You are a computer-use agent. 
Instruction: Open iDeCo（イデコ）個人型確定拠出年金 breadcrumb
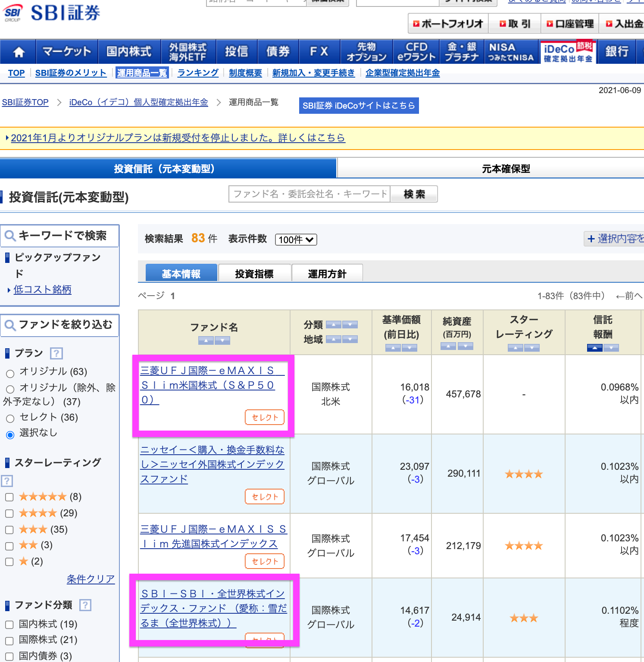139,103
